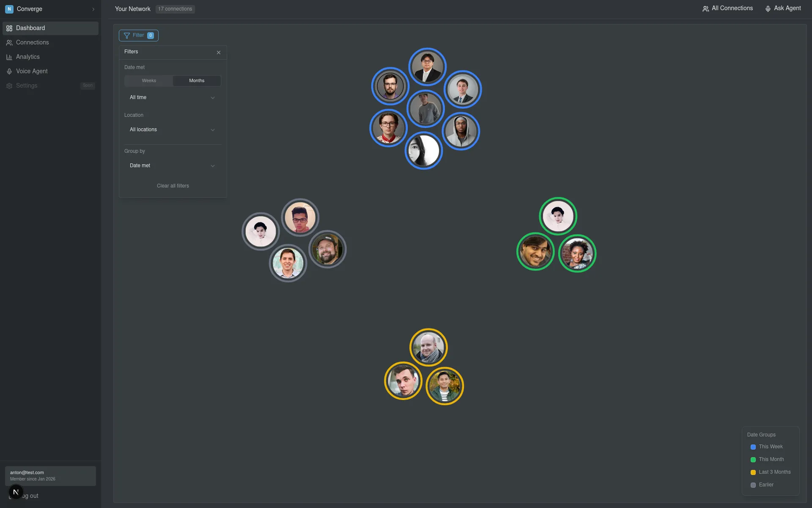This screenshot has width=812, height=508.
Task: Enable the Months date met option
Action: (196, 80)
